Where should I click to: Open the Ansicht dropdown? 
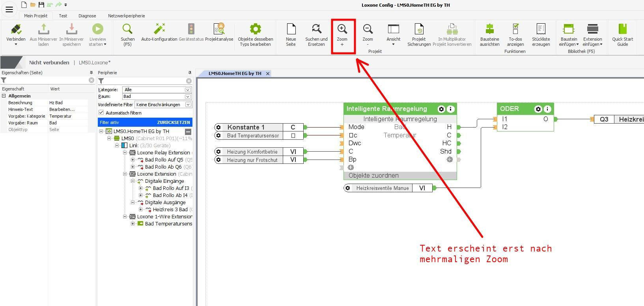pyautogui.click(x=393, y=34)
